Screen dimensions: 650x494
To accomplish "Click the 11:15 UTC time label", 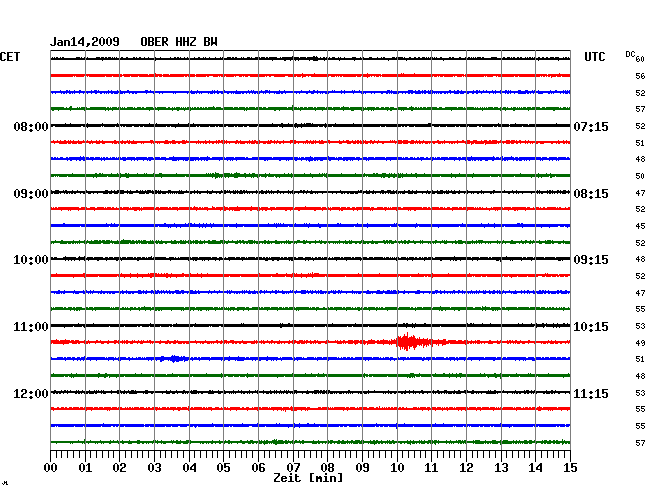I will coord(591,393).
